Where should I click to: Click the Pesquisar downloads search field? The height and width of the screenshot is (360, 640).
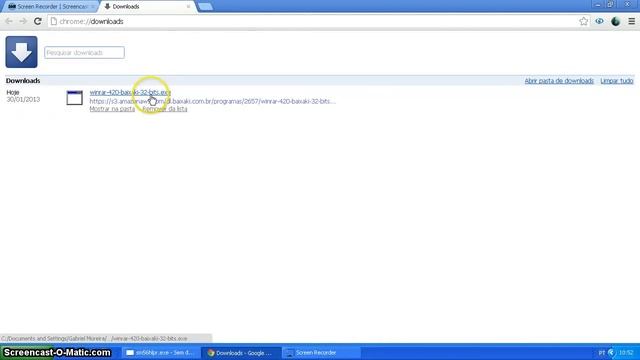[84, 53]
